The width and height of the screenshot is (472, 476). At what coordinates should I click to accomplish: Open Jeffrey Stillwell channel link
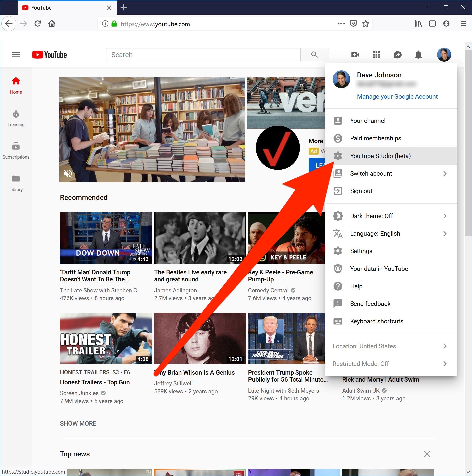(173, 383)
